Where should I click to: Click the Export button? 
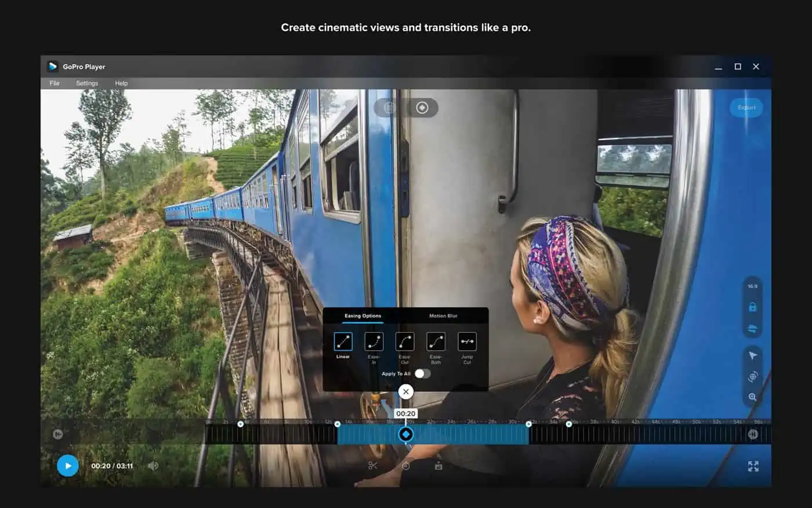[x=746, y=107]
